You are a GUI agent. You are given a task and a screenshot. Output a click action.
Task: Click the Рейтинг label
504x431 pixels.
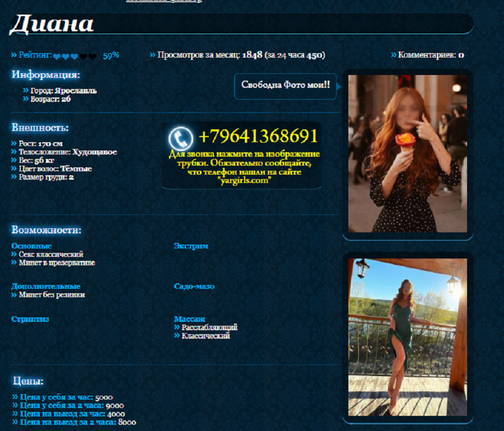(x=35, y=55)
